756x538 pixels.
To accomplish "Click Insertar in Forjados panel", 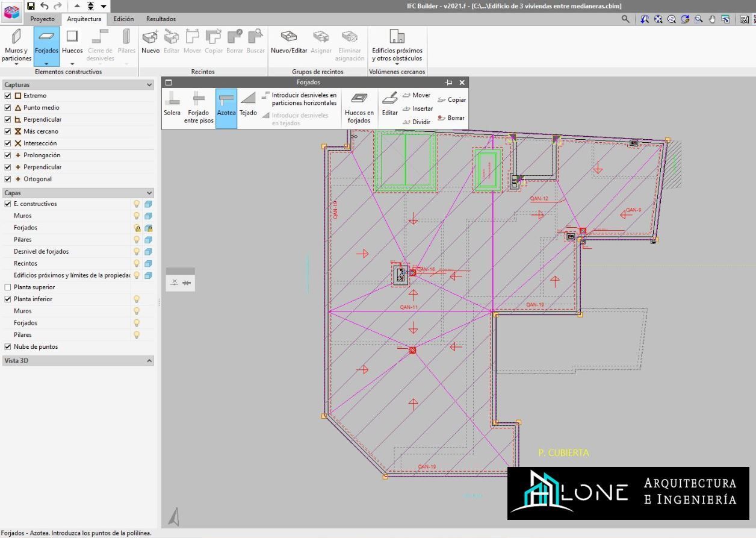I will pos(418,109).
